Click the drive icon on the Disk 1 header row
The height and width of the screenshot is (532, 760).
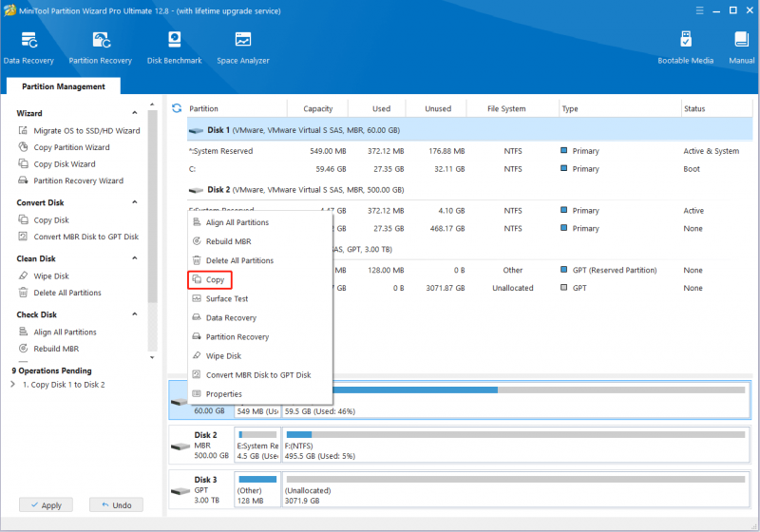pos(196,130)
